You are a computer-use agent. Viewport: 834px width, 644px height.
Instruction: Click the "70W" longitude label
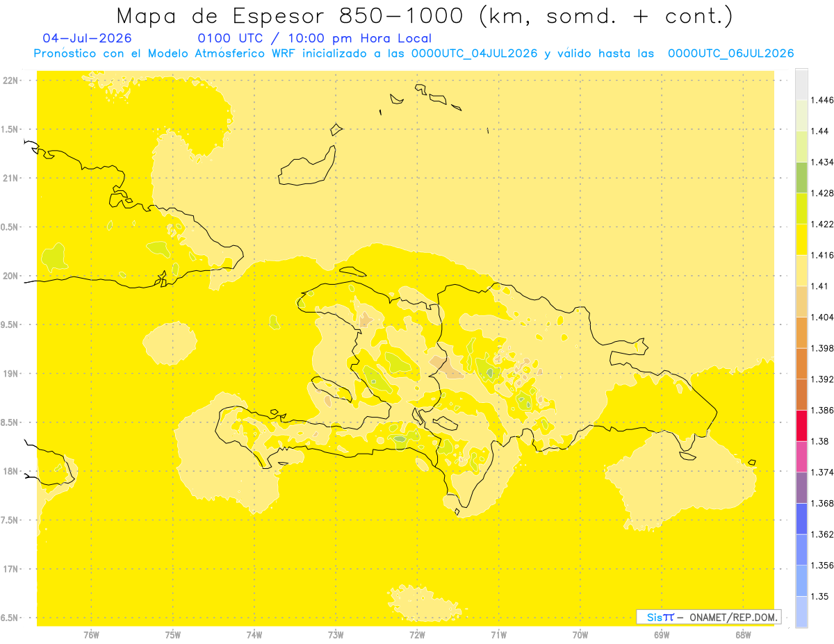coord(580,635)
